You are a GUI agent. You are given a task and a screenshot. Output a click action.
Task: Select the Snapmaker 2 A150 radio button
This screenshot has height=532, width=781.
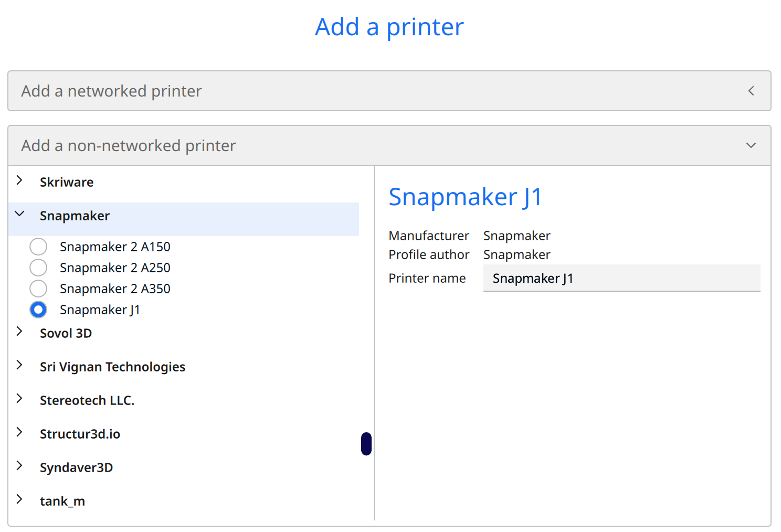point(38,247)
